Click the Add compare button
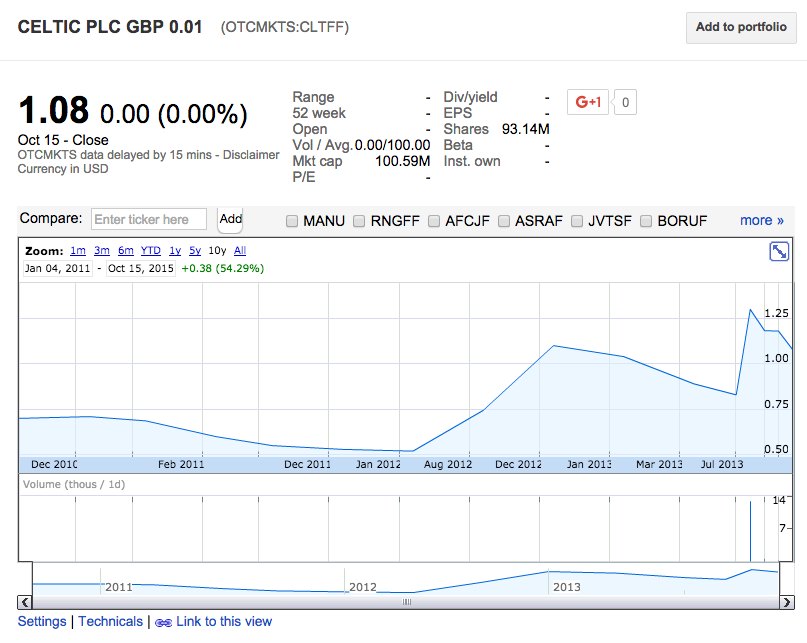The width and height of the screenshot is (807, 643). click(x=230, y=219)
